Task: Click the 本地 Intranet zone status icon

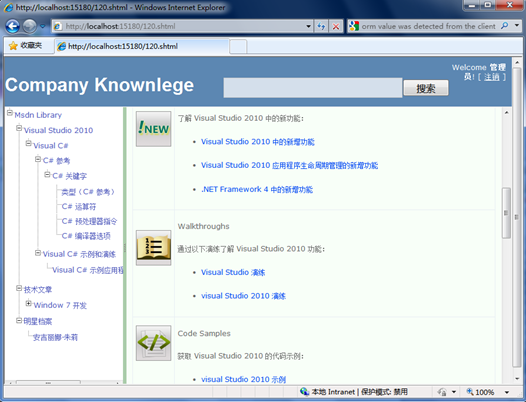Action: pos(305,392)
